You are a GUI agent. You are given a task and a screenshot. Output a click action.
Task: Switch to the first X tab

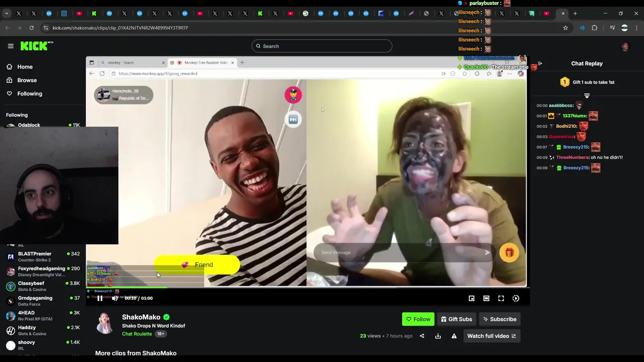point(19,14)
